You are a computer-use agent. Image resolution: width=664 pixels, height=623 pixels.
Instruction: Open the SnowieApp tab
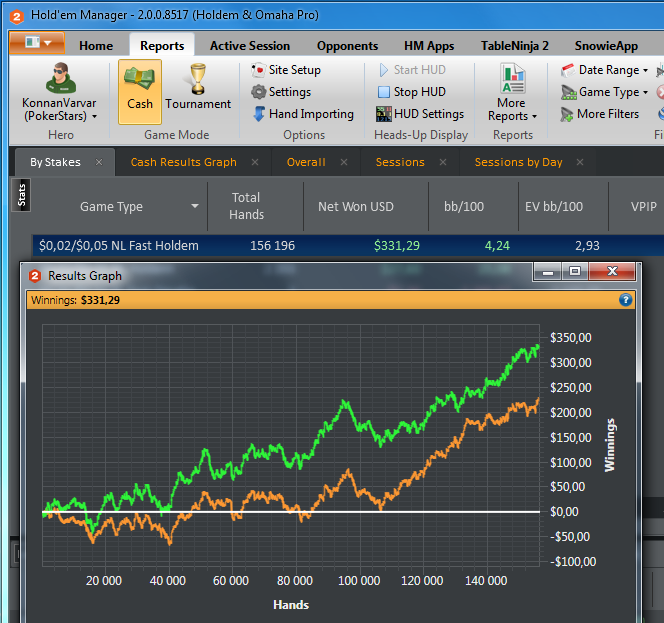tap(606, 46)
